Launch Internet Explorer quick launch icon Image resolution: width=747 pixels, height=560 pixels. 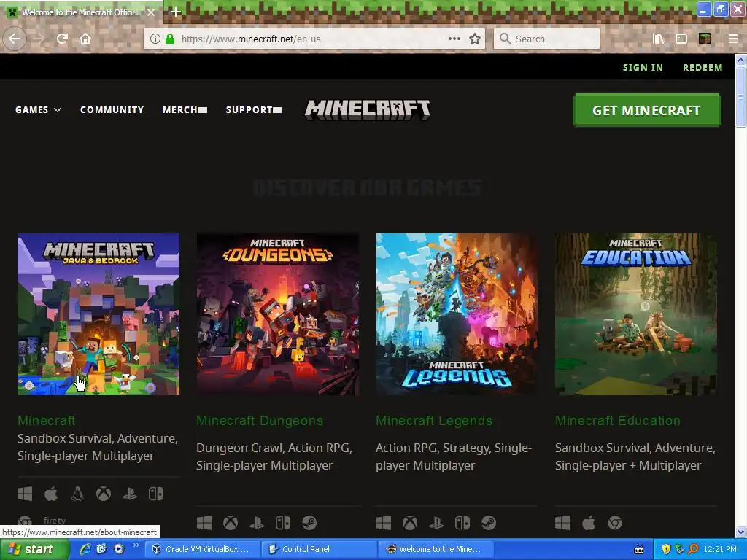(85, 549)
